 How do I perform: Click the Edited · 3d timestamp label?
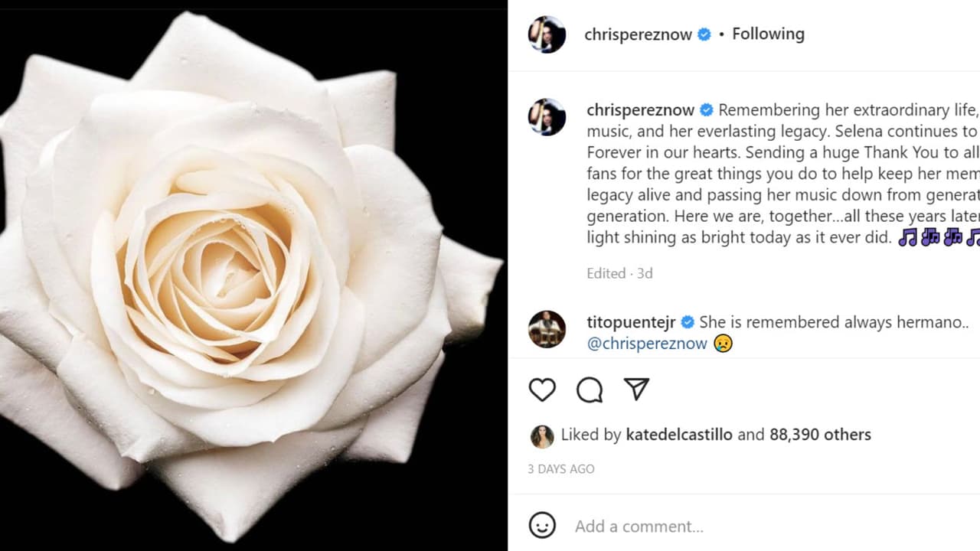pos(619,273)
